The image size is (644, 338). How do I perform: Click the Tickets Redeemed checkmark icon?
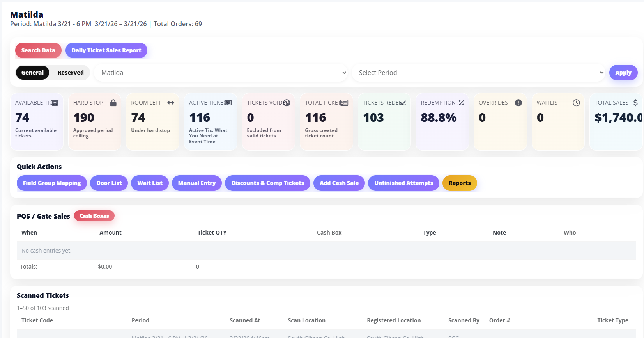(403, 103)
